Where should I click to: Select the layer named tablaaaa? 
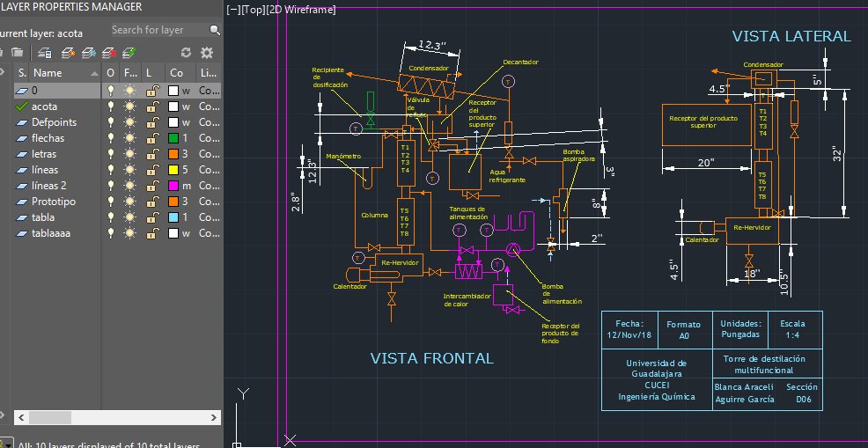coord(51,233)
